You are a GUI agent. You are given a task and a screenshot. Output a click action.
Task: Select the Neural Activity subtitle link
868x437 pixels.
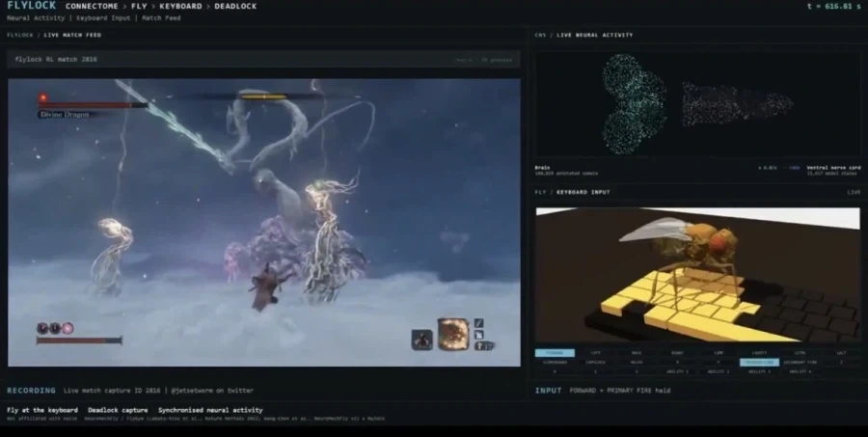click(x=36, y=17)
